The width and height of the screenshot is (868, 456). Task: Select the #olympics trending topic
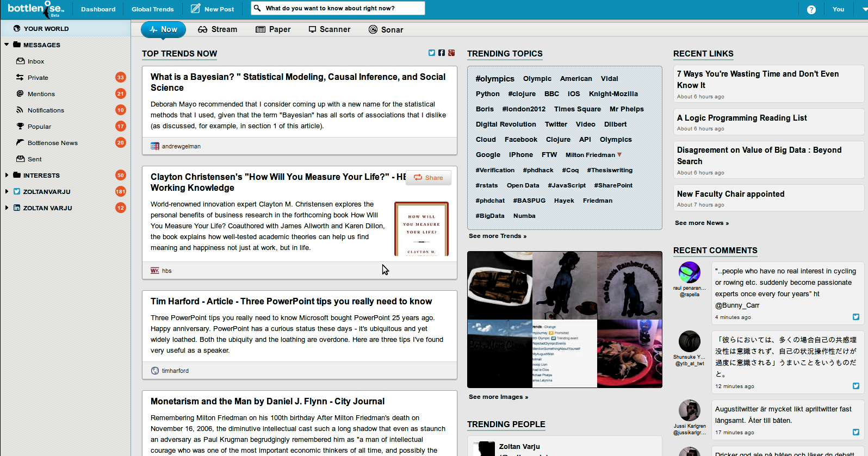click(495, 79)
